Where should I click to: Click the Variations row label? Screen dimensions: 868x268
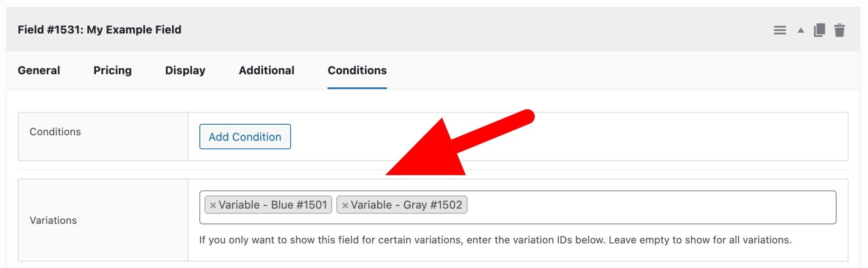[53, 220]
